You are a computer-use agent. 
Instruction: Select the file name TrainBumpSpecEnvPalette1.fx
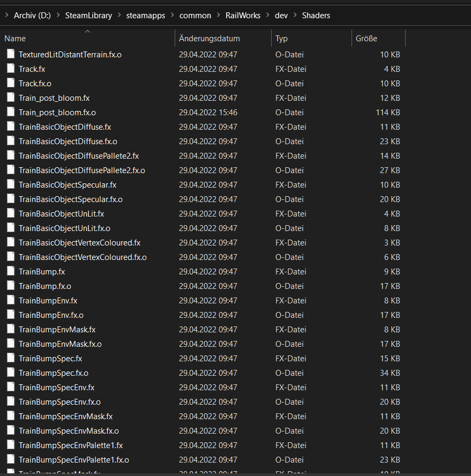pos(71,445)
